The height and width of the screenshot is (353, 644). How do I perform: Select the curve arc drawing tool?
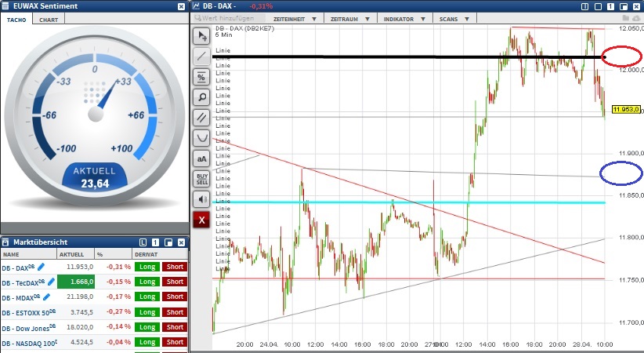(201, 138)
